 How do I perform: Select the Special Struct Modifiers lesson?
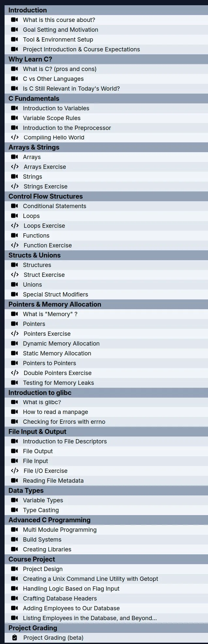pyautogui.click(x=106, y=294)
